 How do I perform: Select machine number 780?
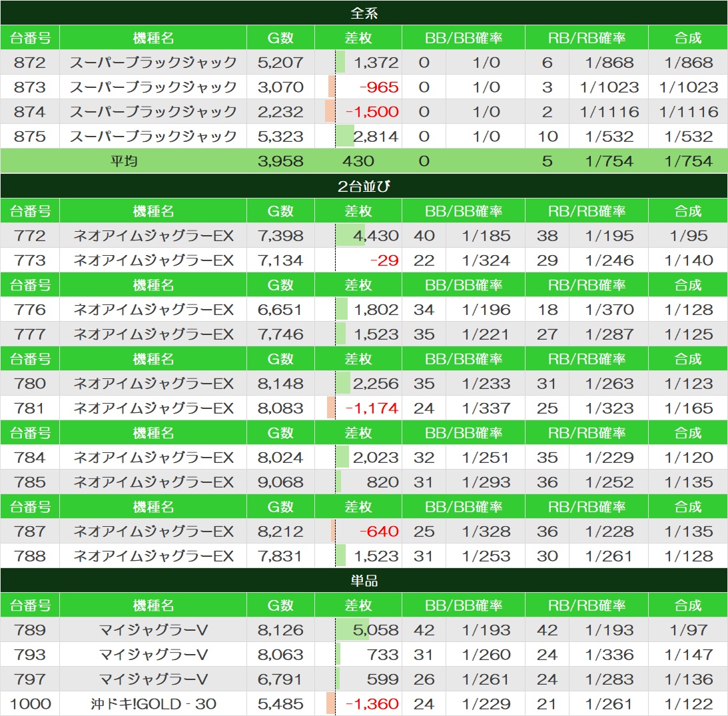[x=30, y=383]
